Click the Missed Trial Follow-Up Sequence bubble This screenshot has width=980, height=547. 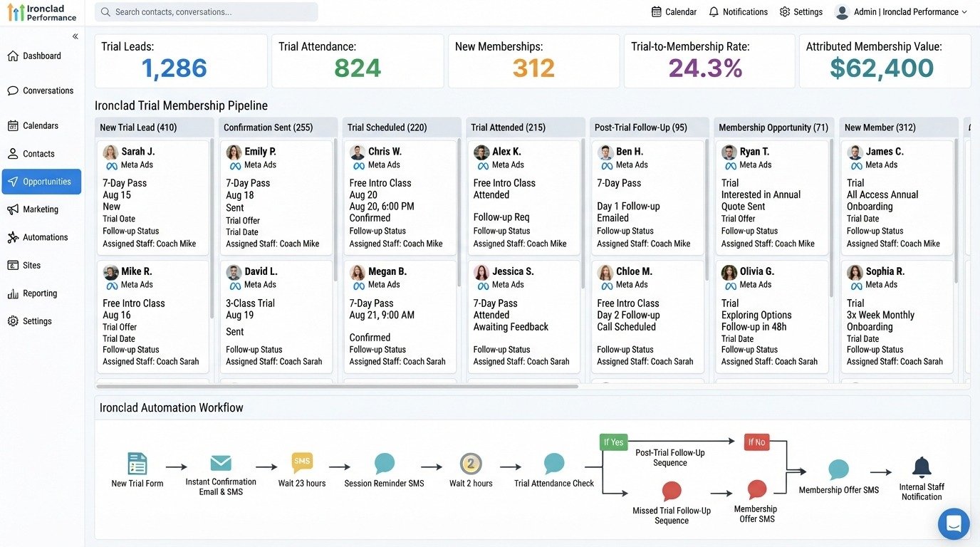coord(672,491)
